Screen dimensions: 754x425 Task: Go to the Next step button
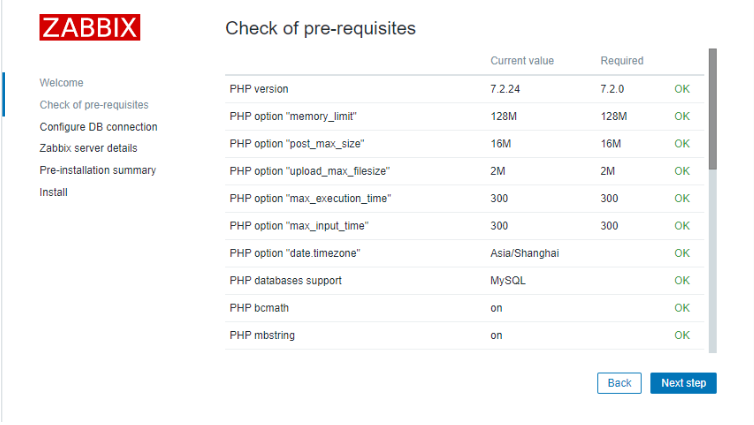[x=683, y=383]
